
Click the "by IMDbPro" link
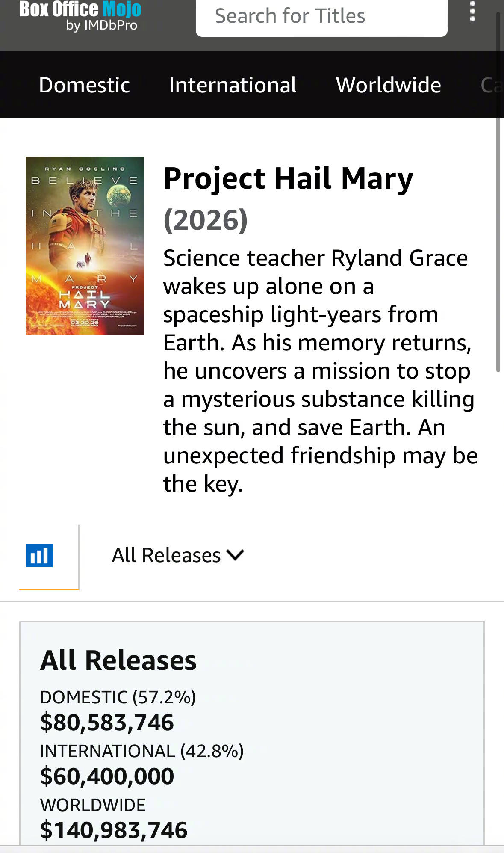[101, 25]
